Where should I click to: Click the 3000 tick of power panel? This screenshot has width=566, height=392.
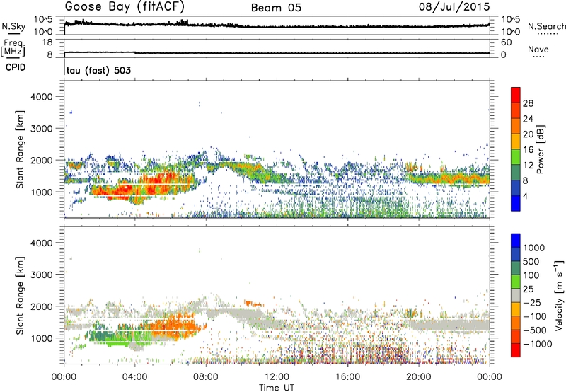[x=42, y=129]
